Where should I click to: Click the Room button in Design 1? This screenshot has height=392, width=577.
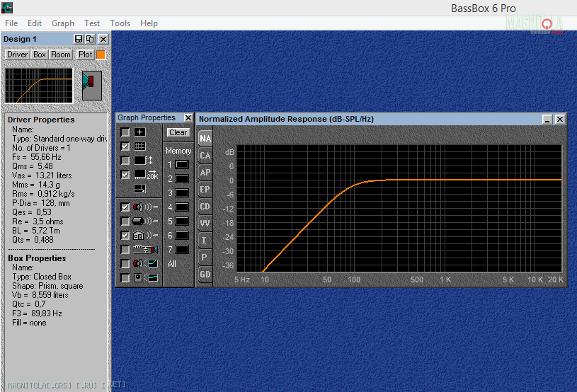coord(61,54)
